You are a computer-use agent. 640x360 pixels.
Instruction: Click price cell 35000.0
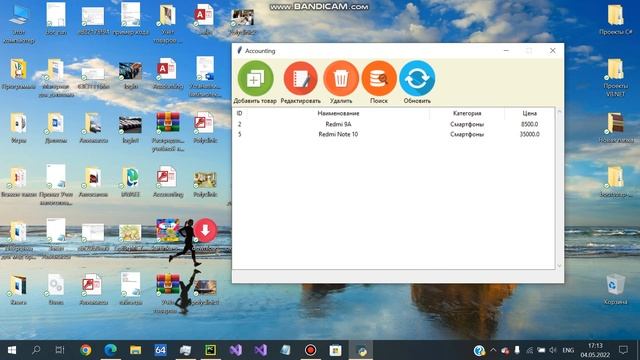pos(529,134)
